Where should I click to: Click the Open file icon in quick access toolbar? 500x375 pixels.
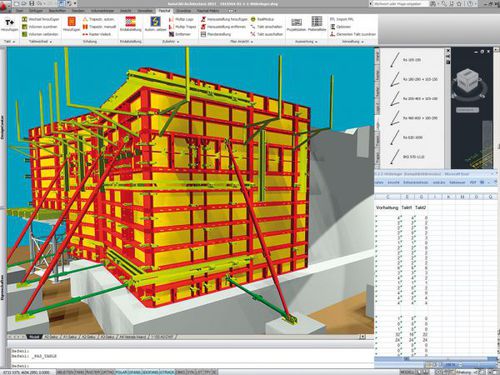(x=24, y=4)
